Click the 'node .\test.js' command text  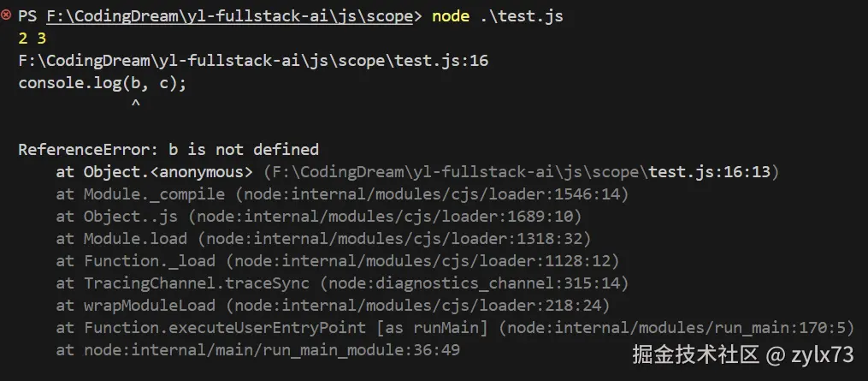[497, 17]
